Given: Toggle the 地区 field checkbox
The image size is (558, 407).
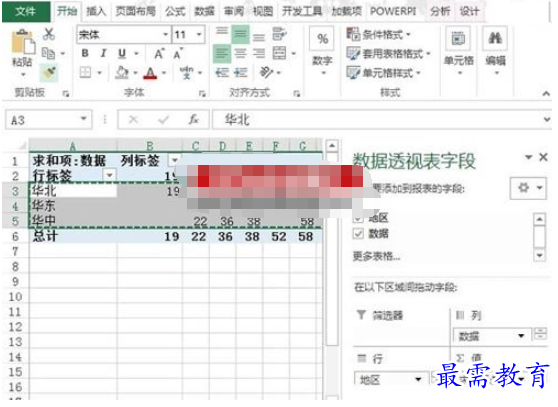Looking at the screenshot, I should [x=358, y=218].
